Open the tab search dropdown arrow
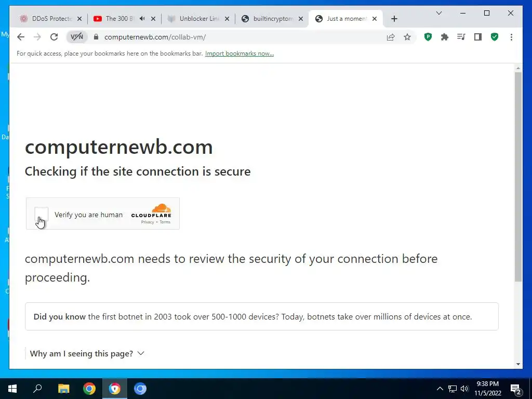The height and width of the screenshot is (399, 532). (438, 13)
